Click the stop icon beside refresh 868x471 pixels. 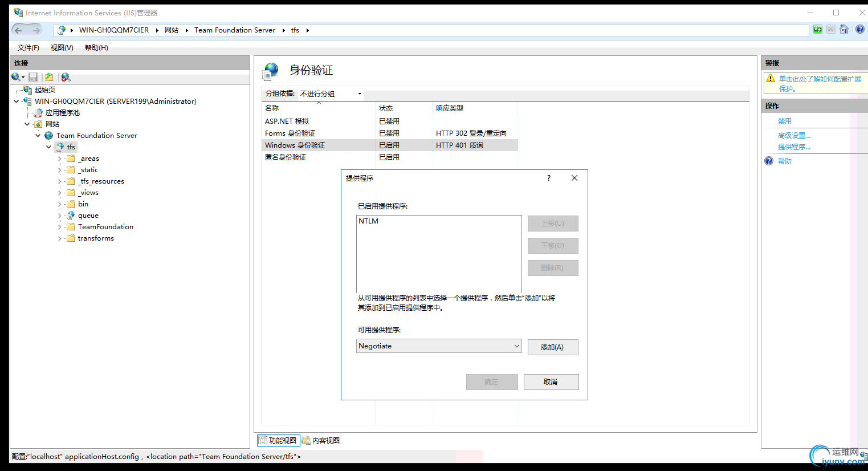click(x=831, y=30)
